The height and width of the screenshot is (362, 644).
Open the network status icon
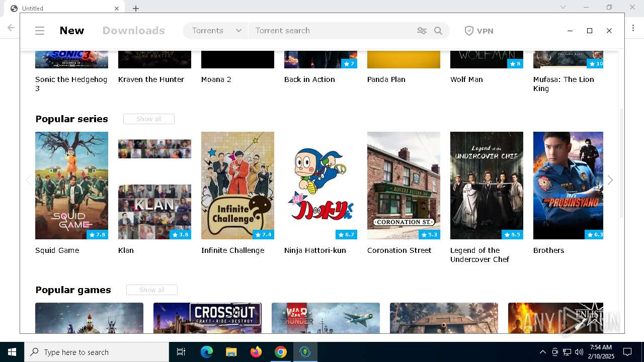point(567,352)
